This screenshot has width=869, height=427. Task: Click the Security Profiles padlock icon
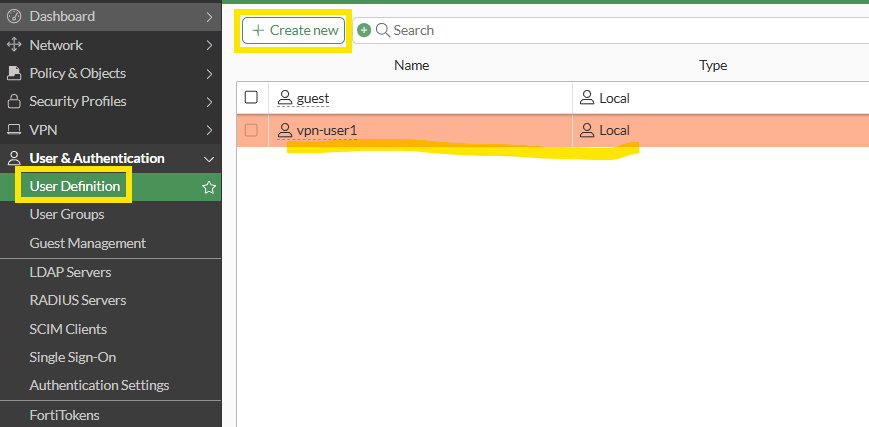tap(14, 101)
